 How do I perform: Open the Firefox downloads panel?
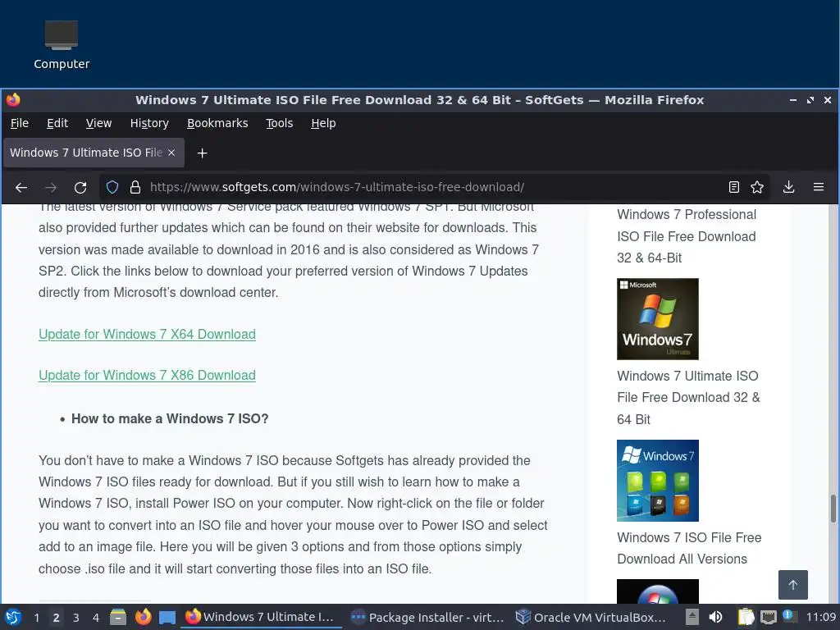(x=788, y=187)
